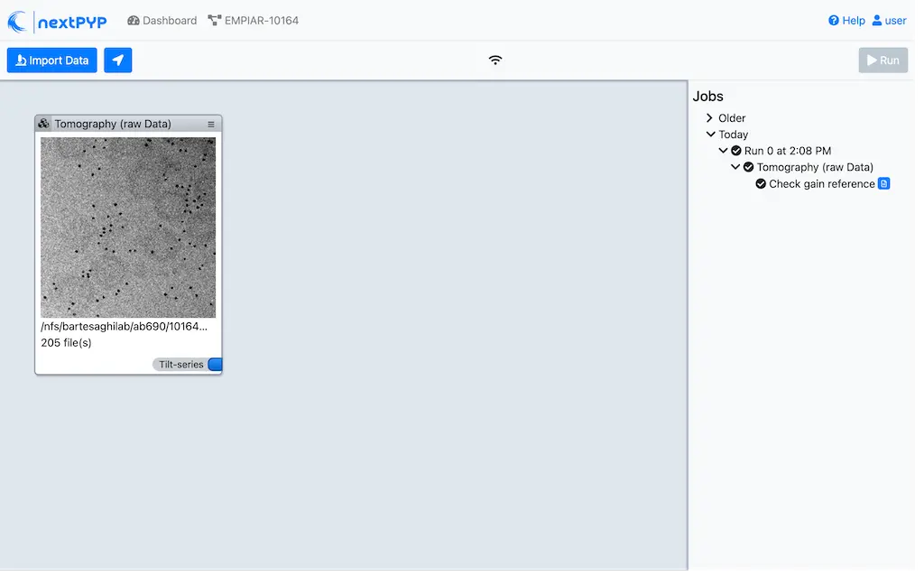Click the Import Data button
This screenshot has width=924, height=576.
pos(52,60)
